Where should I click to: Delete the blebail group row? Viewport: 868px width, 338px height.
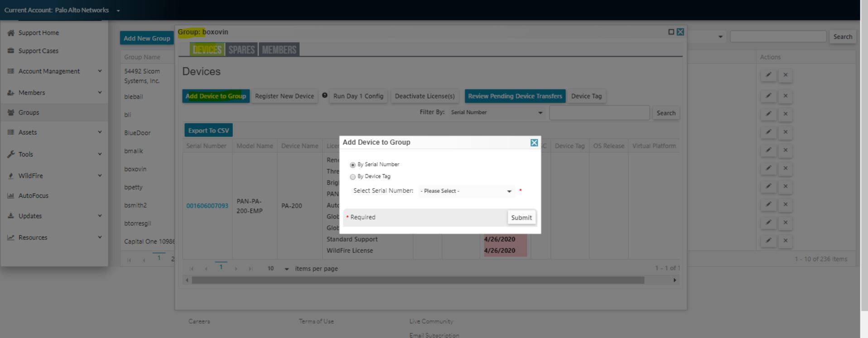click(x=786, y=96)
